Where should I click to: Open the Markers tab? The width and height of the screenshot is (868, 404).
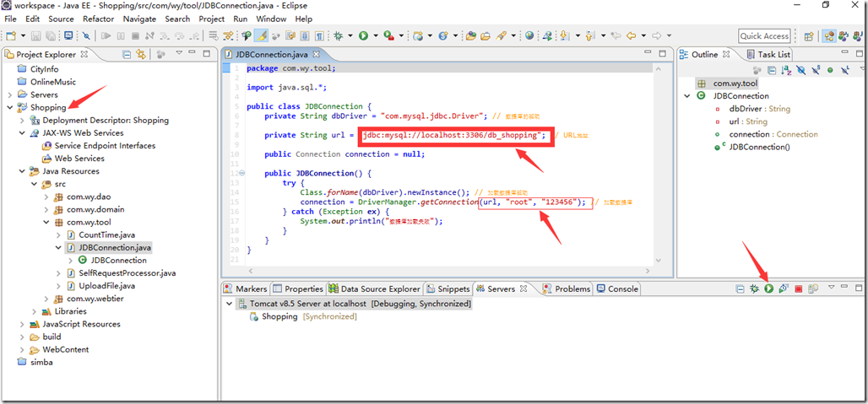(x=245, y=288)
